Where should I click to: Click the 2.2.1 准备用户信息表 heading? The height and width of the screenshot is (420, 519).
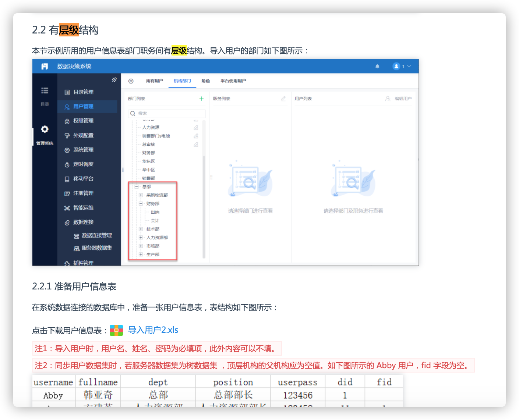tap(74, 286)
